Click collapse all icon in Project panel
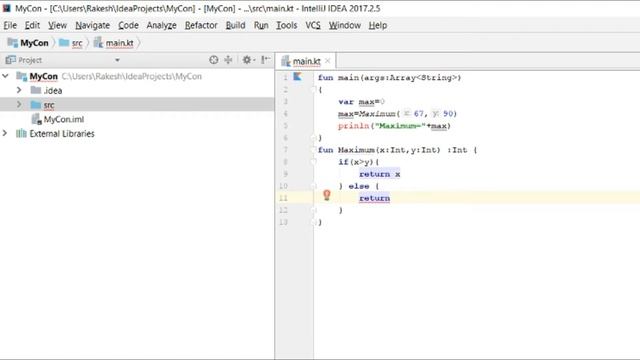The height and width of the screenshot is (360, 640). pos(228,60)
